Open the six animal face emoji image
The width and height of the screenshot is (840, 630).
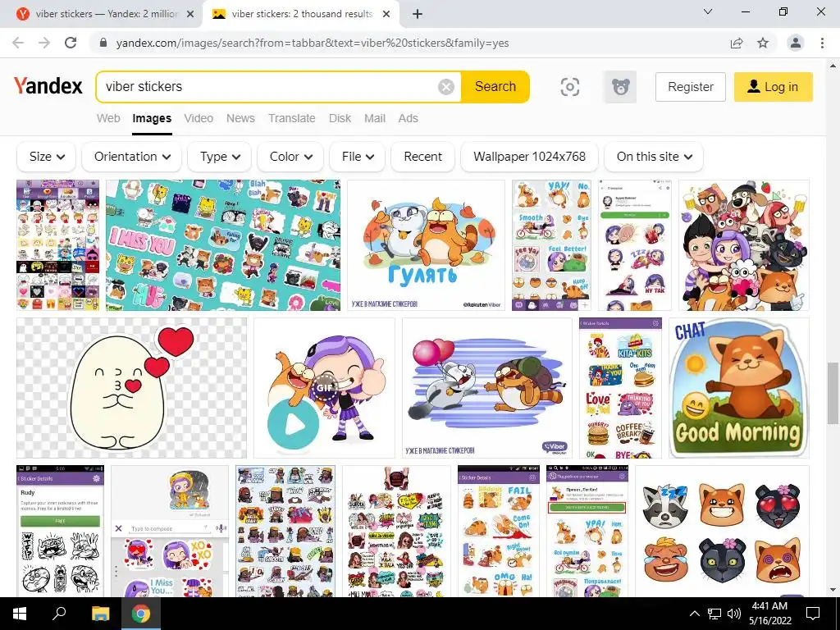coord(722,531)
